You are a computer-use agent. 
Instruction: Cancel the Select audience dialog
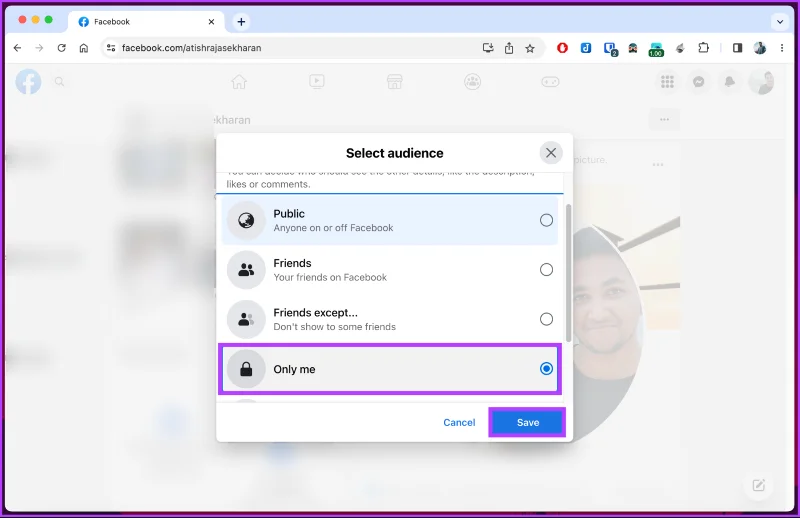point(459,422)
